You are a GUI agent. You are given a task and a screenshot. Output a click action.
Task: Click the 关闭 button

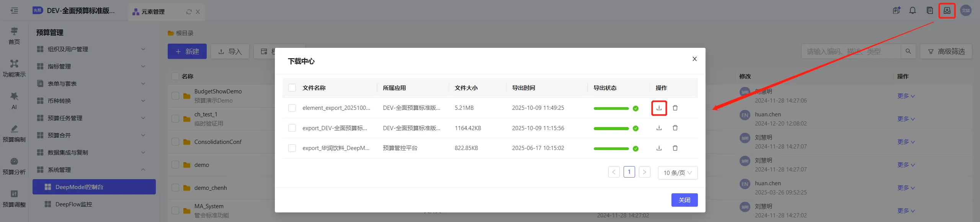(684, 200)
